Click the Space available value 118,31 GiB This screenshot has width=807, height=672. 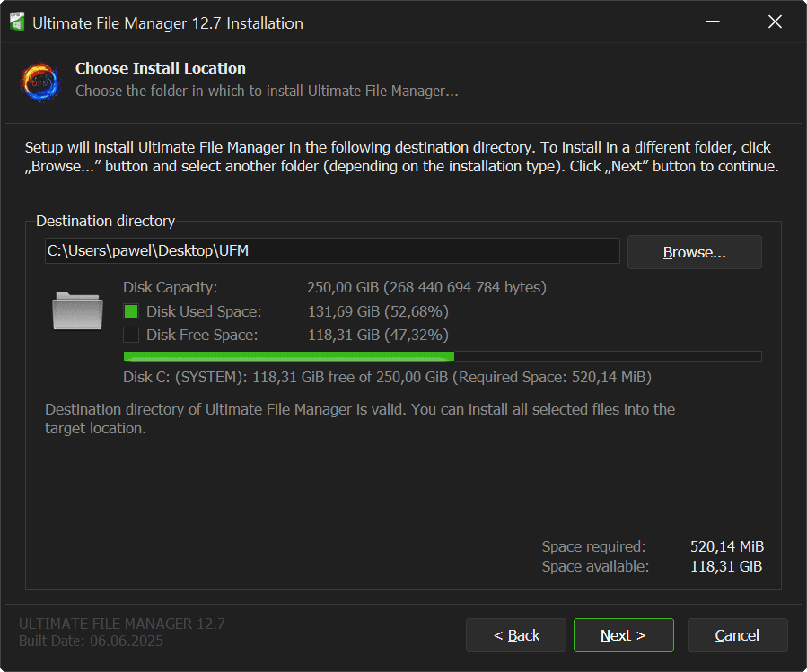point(727,566)
